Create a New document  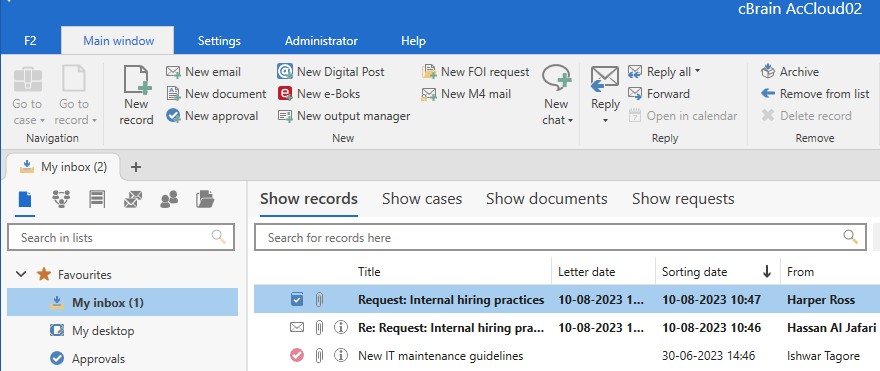click(216, 94)
